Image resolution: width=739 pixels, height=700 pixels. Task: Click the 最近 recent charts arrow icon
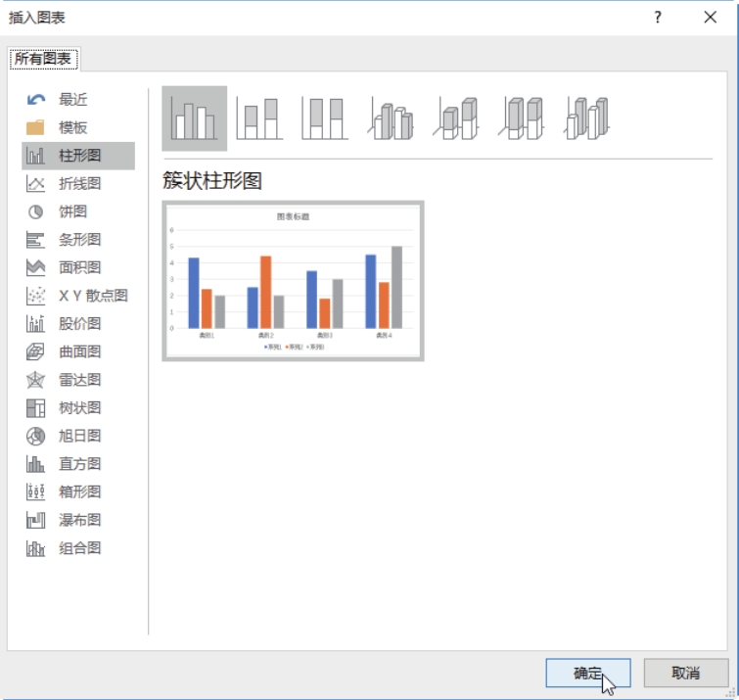coord(36,100)
